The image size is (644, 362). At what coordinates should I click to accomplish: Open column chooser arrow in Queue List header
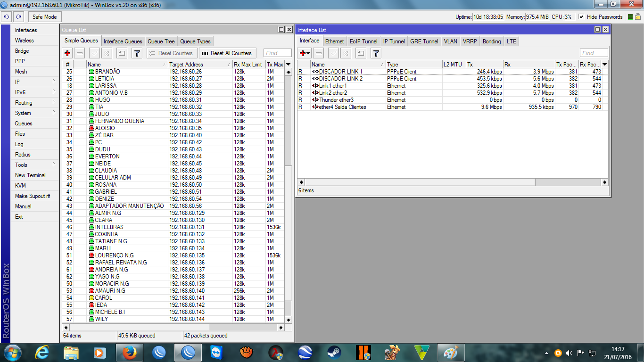coord(289,65)
